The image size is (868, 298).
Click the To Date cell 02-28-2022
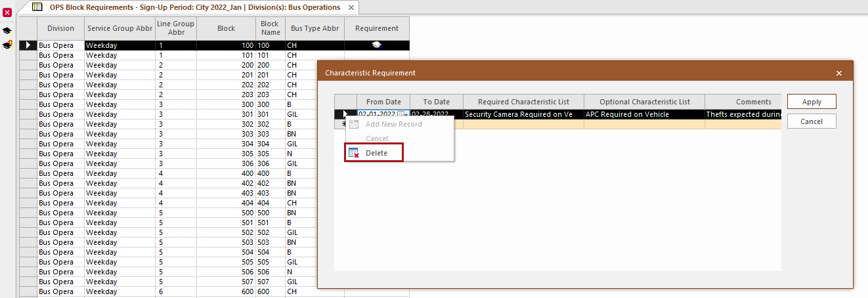[437, 114]
